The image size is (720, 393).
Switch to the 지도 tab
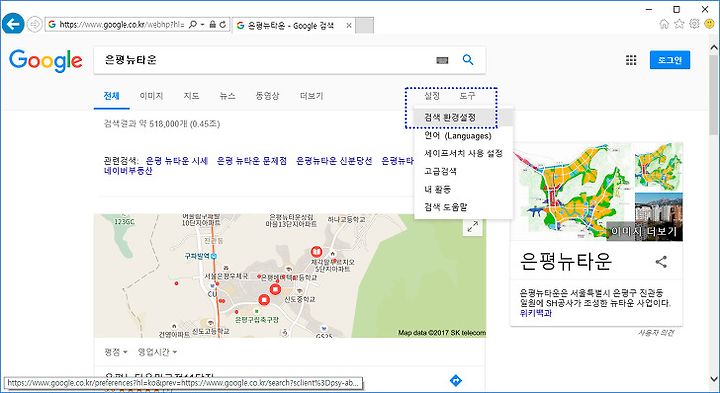coord(191,96)
